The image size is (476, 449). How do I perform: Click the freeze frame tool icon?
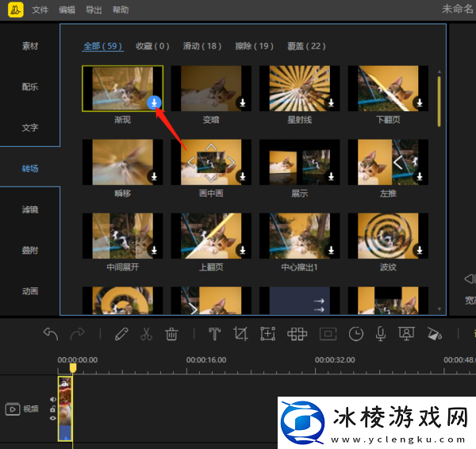328,334
